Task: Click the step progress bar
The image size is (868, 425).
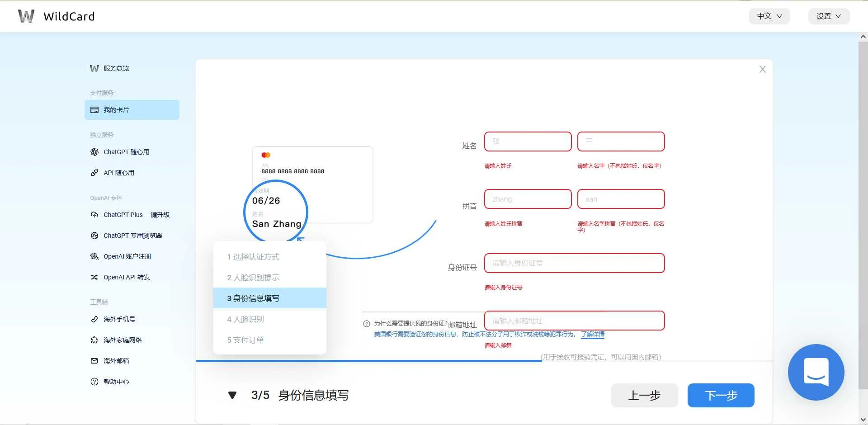Action: [x=484, y=361]
